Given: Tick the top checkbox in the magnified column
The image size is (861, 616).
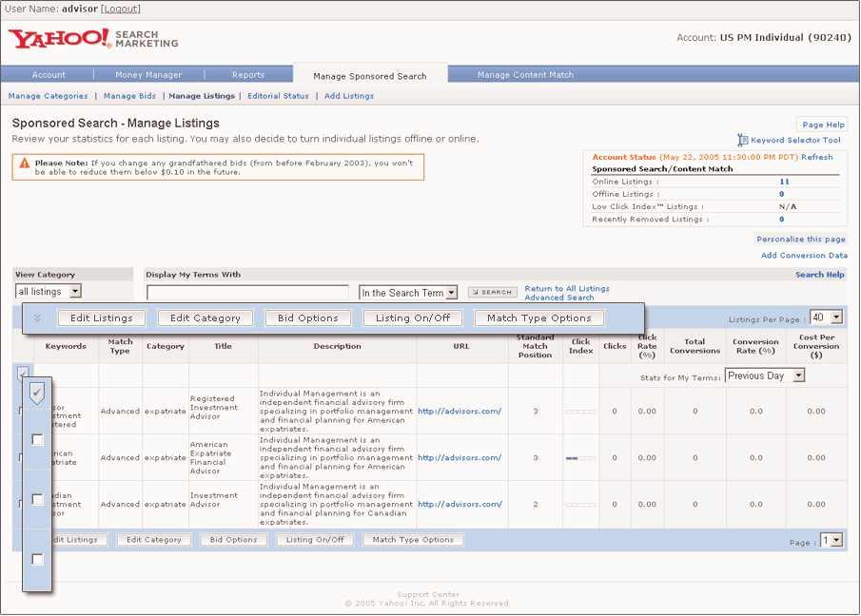Looking at the screenshot, I should coord(37,440).
